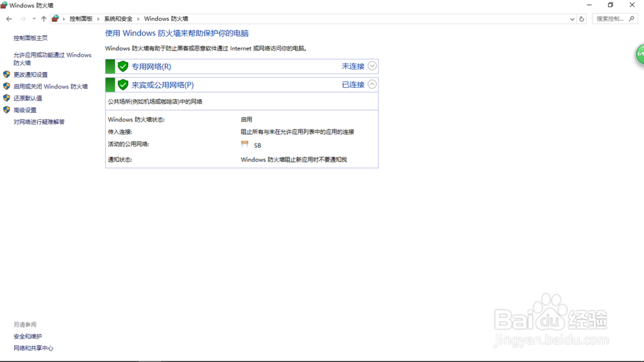Screen dimensions: 644x362
Task: Click 还原默认值 link
Action: [x=28, y=98]
